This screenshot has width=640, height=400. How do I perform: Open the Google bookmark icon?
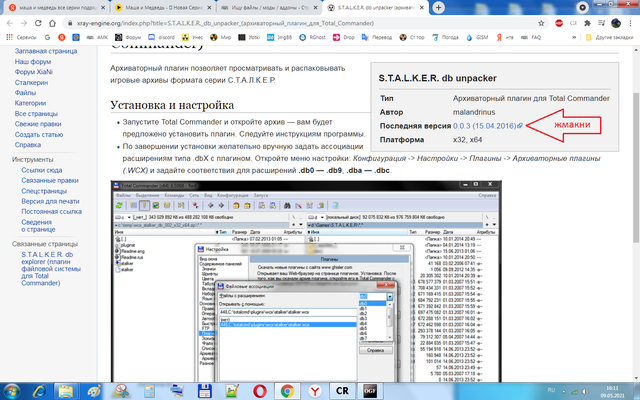pos(47,37)
